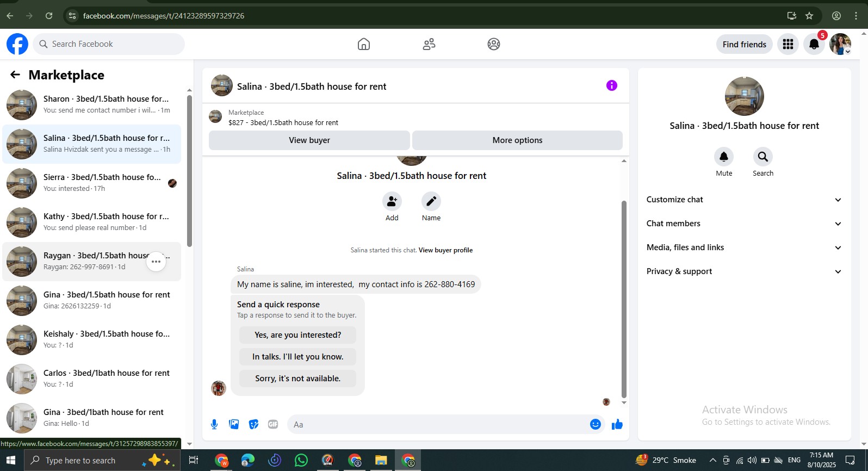Image resolution: width=868 pixels, height=471 pixels.
Task: Open the Windows Start menu
Action: click(11, 460)
